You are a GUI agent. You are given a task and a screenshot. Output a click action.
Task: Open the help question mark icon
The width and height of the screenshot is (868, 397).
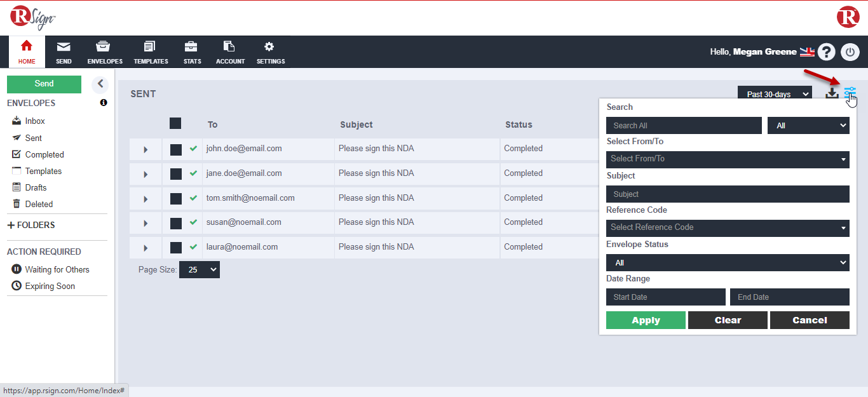[x=826, y=52]
